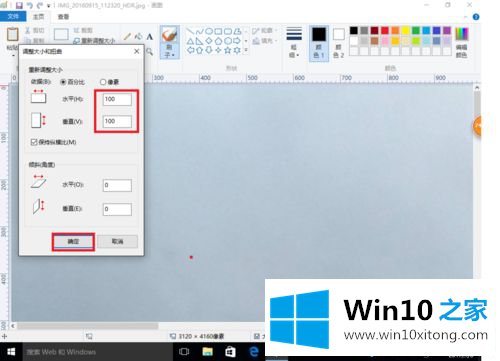
Task: Select the Diamond shape
Action: (x=209, y=41)
